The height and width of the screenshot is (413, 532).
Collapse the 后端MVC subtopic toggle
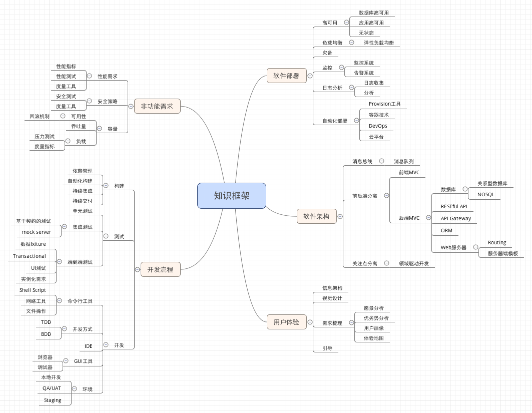pyautogui.click(x=428, y=218)
